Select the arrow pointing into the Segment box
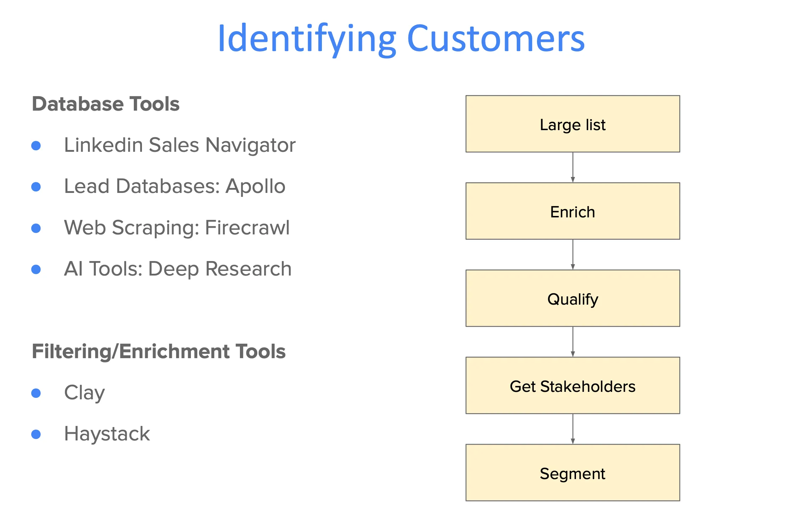The height and width of the screenshot is (522, 812). (x=573, y=429)
